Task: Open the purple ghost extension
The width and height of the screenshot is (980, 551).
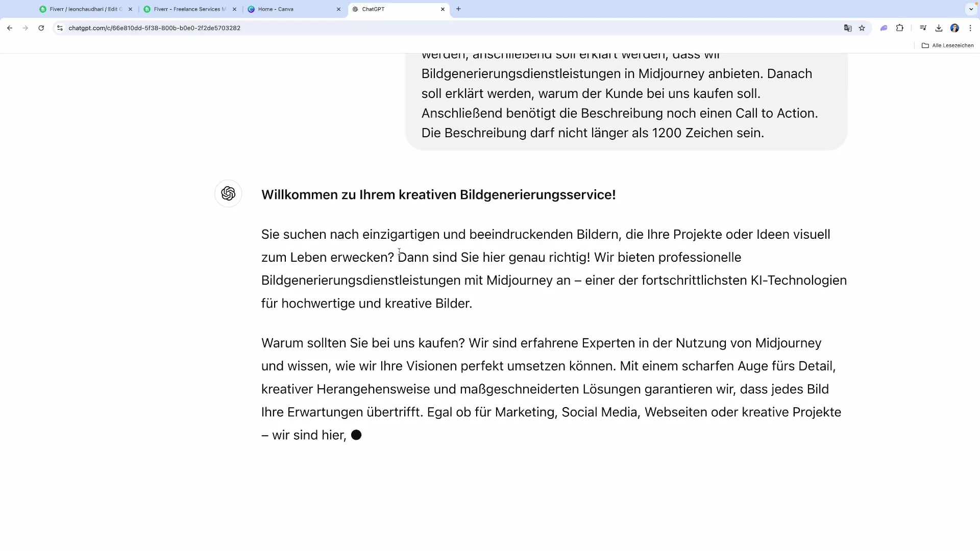Action: pyautogui.click(x=884, y=28)
